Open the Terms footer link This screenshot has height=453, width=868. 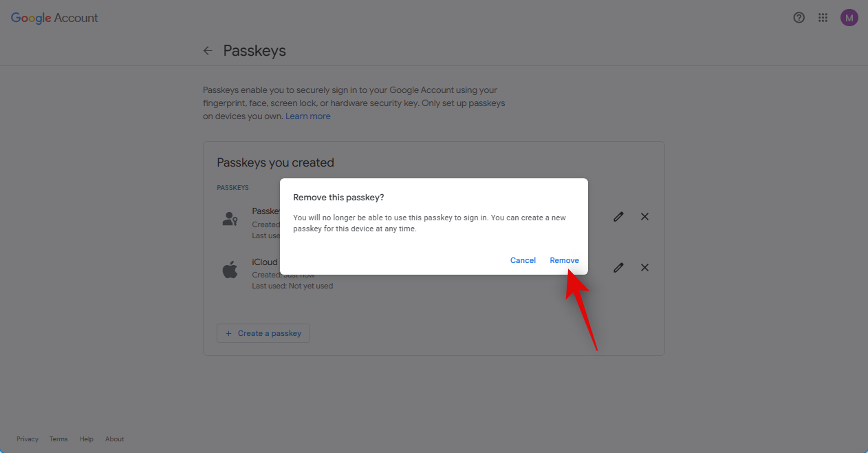click(58, 439)
